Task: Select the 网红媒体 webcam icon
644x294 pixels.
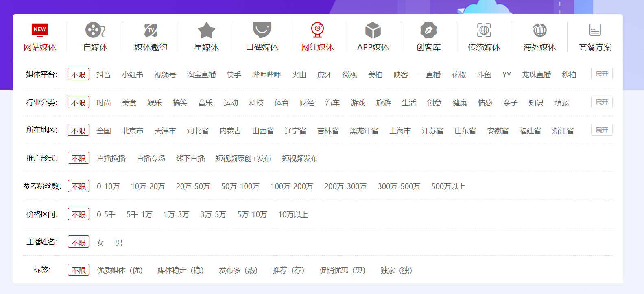Action: [317, 30]
